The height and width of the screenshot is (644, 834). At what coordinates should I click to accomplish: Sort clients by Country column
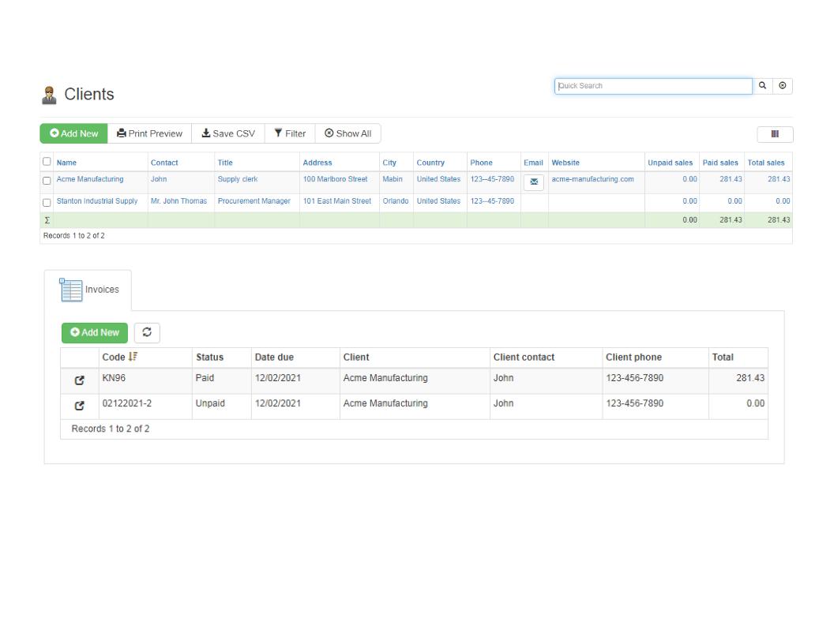tap(430, 163)
